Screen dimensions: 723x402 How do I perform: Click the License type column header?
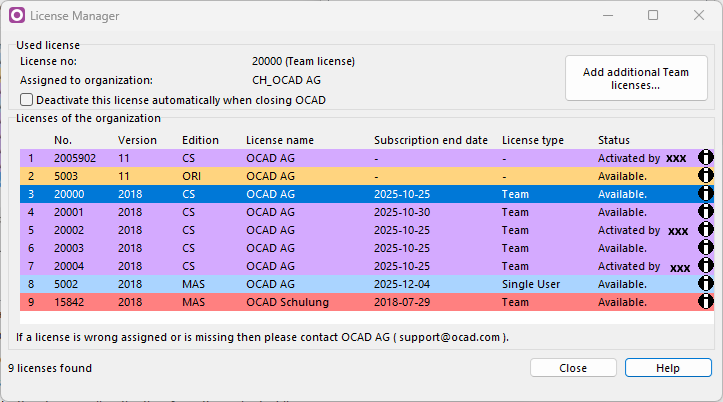533,140
